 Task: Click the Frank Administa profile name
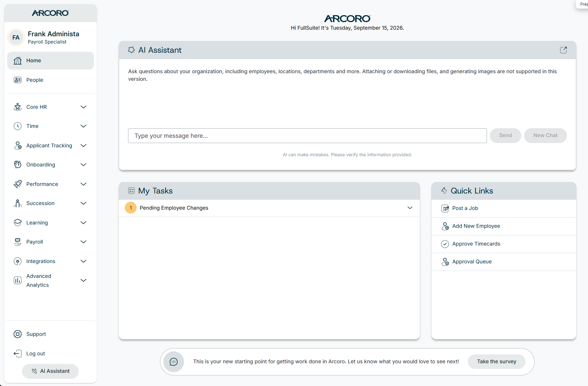(53, 34)
